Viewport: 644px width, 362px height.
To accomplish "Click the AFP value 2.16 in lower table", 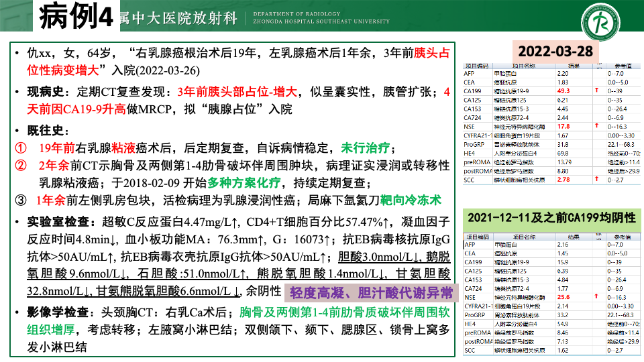I will (563, 244).
